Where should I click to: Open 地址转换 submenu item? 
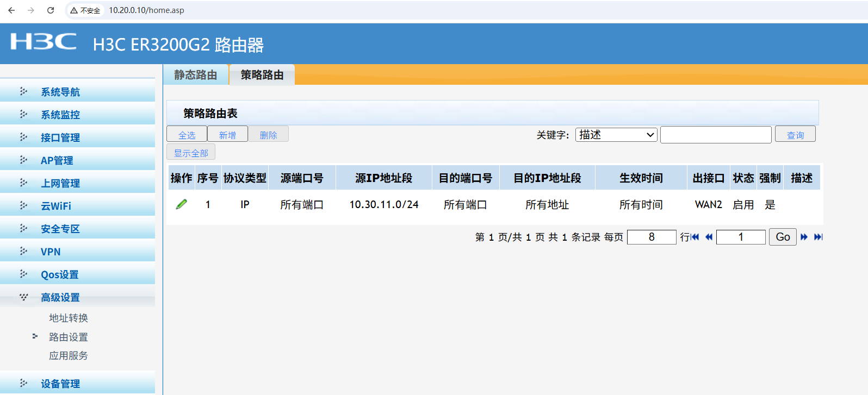pos(69,318)
